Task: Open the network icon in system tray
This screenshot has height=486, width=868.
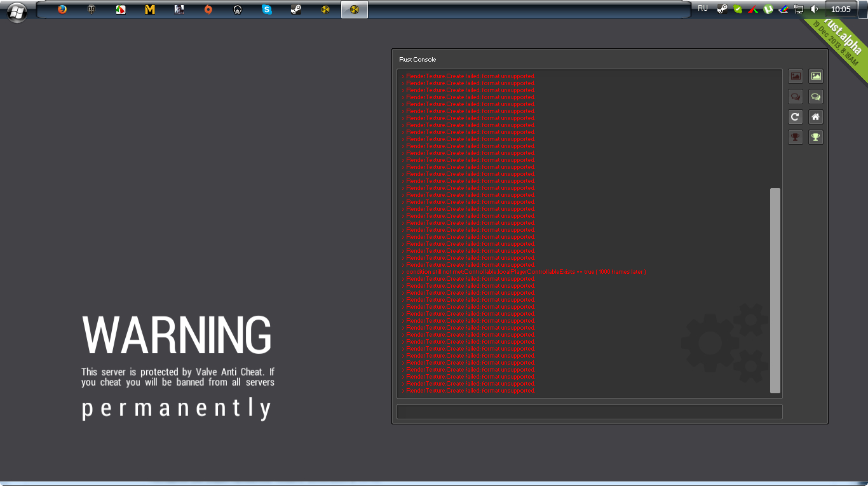Action: coord(799,10)
